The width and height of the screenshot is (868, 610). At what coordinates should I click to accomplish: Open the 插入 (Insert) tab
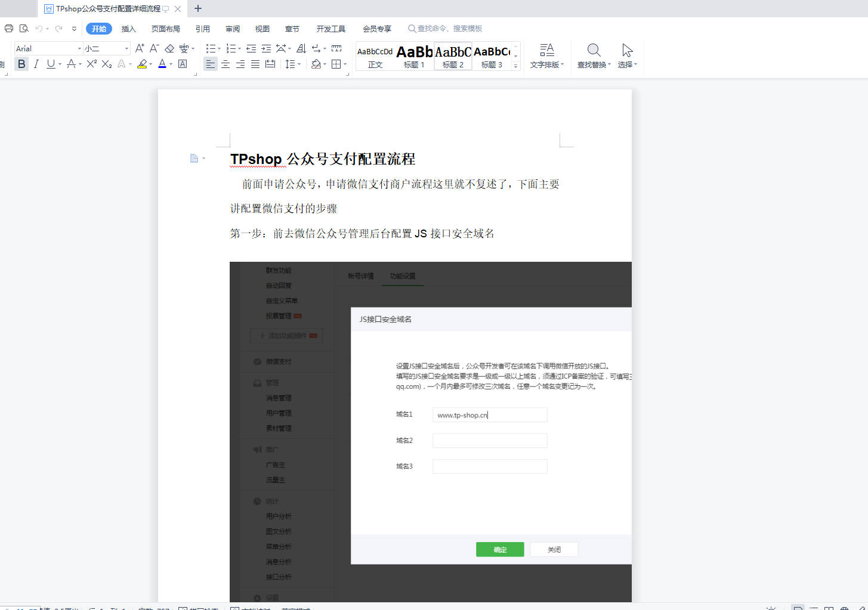point(129,29)
